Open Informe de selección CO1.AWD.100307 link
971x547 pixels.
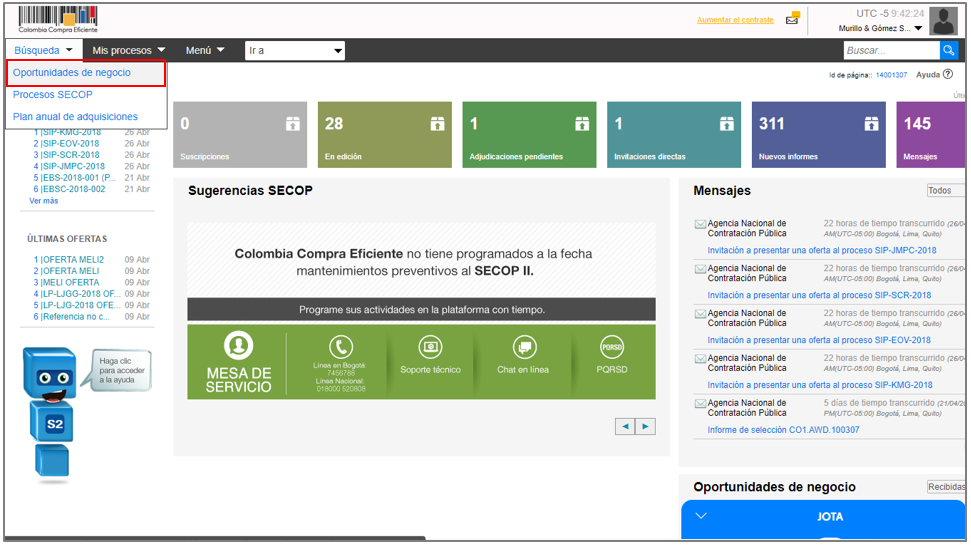click(783, 430)
